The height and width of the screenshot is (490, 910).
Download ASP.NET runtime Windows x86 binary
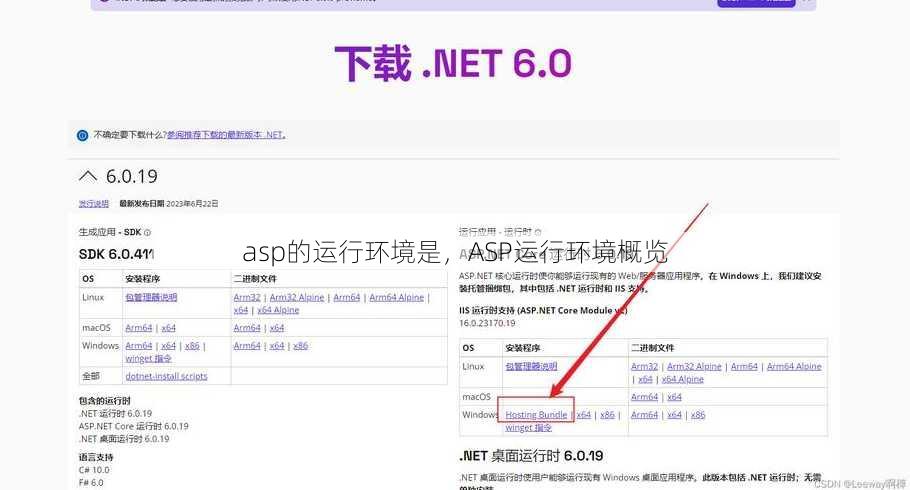(x=698, y=415)
